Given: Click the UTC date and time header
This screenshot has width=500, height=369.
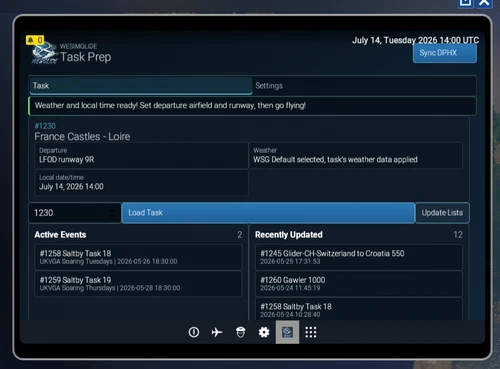Looking at the screenshot, I should (415, 40).
